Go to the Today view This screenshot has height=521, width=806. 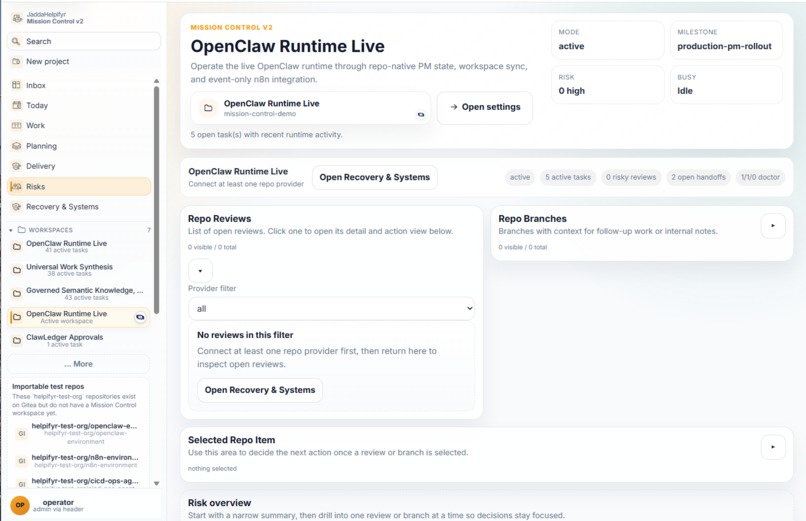[79, 105]
